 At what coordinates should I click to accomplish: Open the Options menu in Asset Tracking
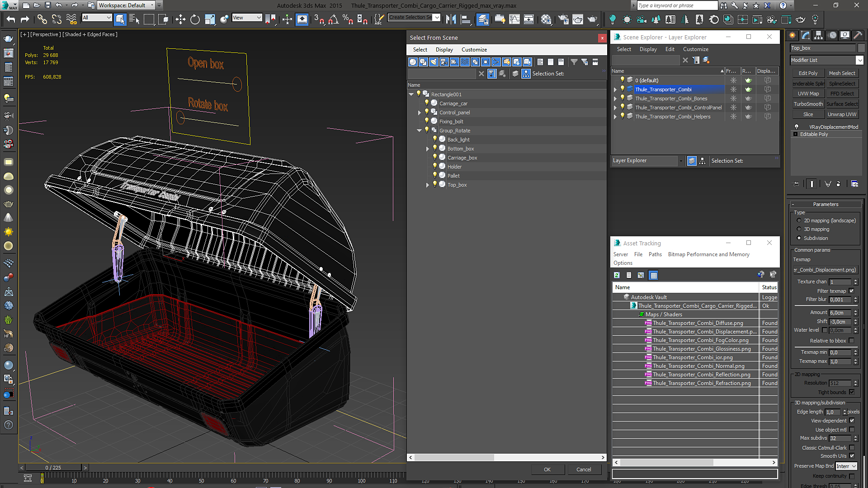tap(623, 263)
